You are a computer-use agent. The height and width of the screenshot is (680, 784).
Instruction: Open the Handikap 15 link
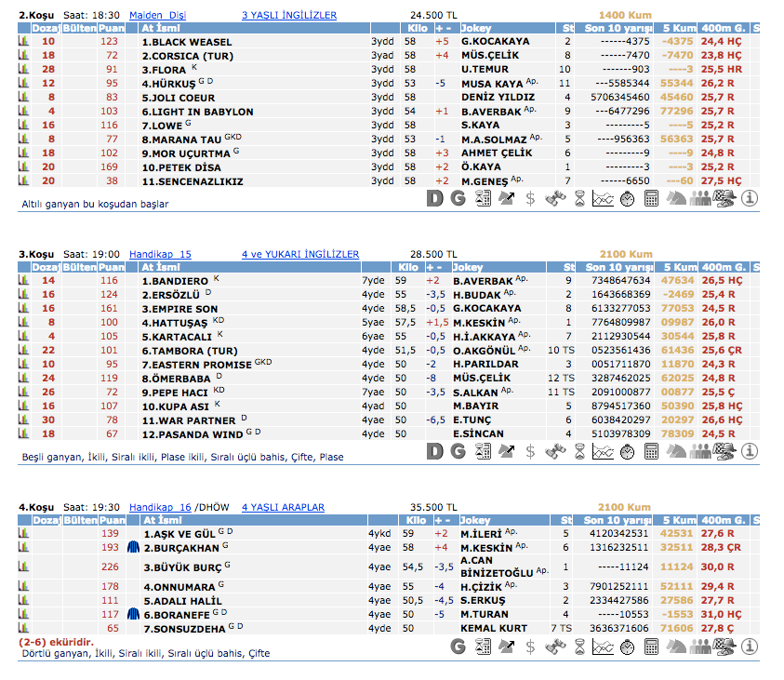click(160, 254)
